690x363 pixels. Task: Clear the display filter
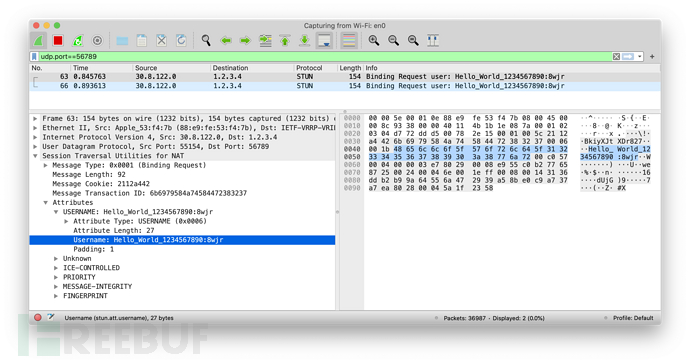[x=617, y=56]
